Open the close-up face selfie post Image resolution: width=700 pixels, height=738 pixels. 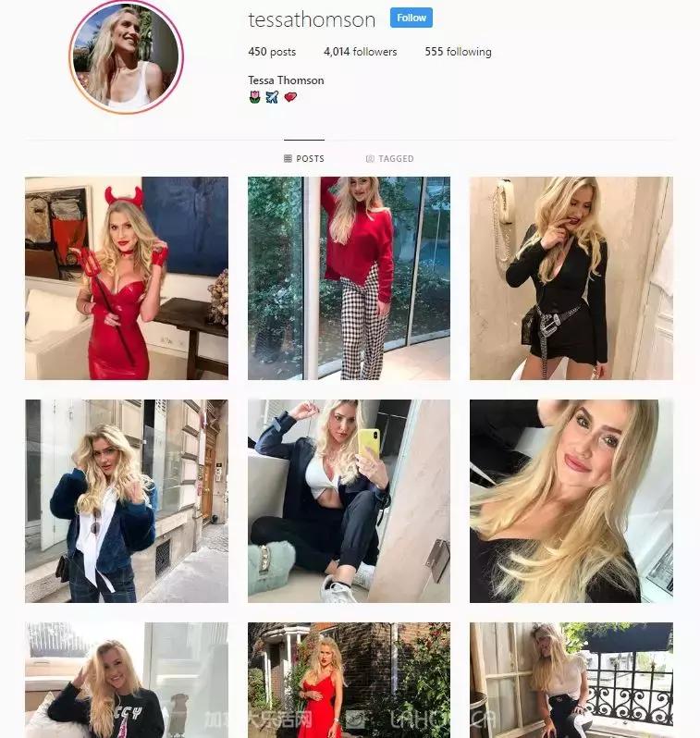point(571,501)
